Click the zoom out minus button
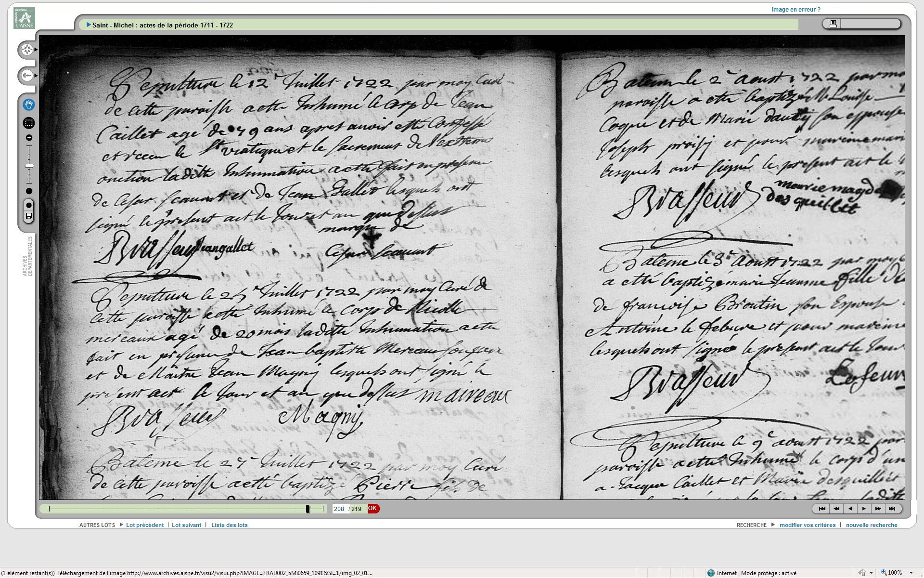Image resolution: width=924 pixels, height=578 pixels. (29, 191)
